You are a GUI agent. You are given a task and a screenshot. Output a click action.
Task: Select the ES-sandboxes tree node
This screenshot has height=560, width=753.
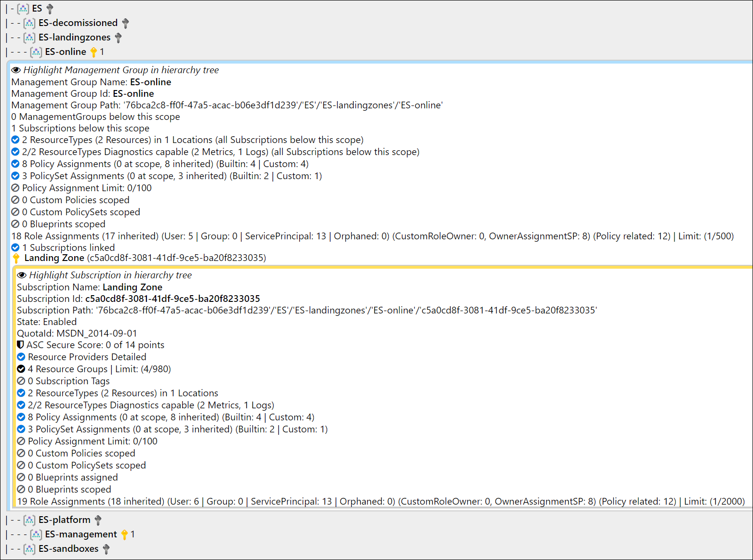pos(68,549)
